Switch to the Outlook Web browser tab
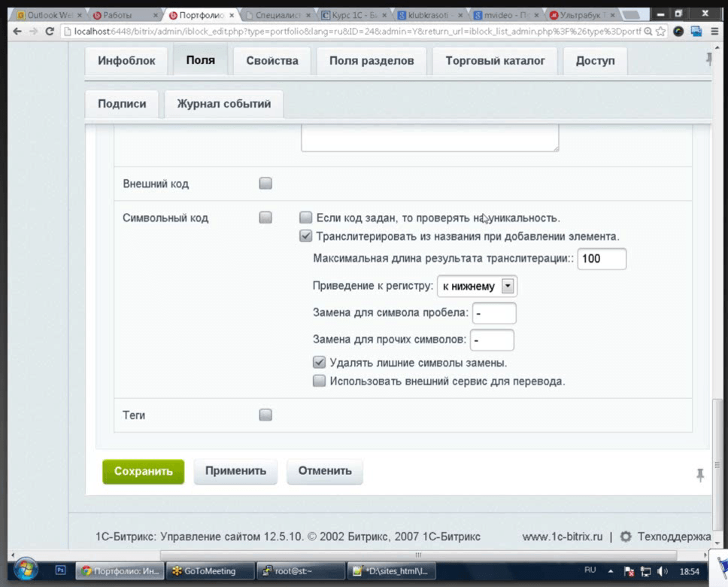Screen dimensions: 728x587 pos(49,15)
